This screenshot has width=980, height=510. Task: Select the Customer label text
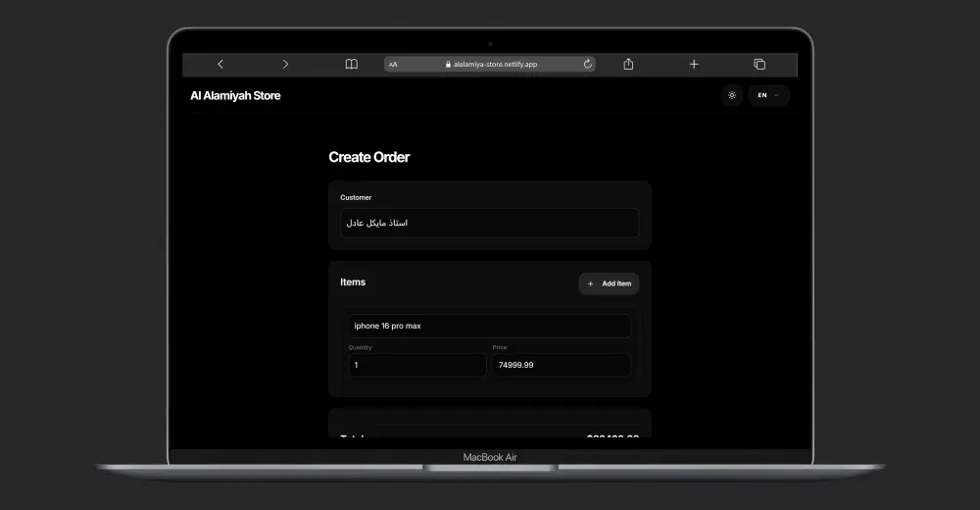click(x=356, y=197)
